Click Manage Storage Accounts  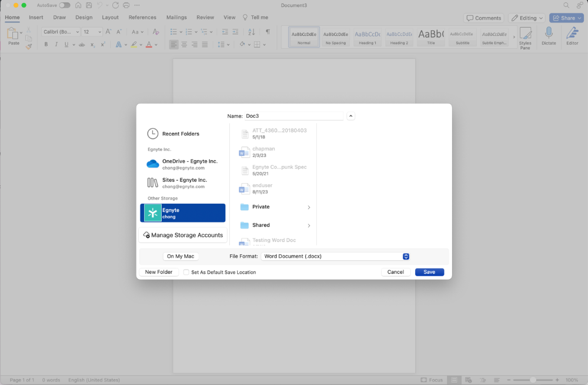coord(183,235)
